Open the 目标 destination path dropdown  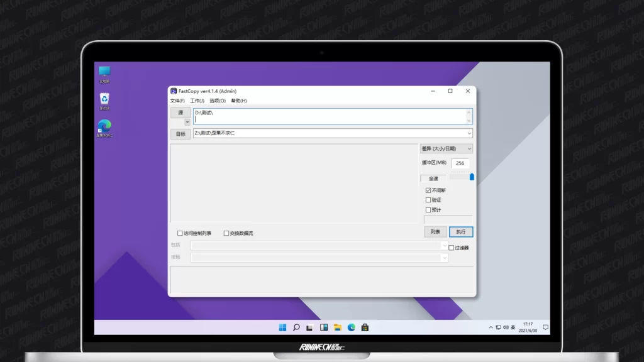[x=469, y=133]
